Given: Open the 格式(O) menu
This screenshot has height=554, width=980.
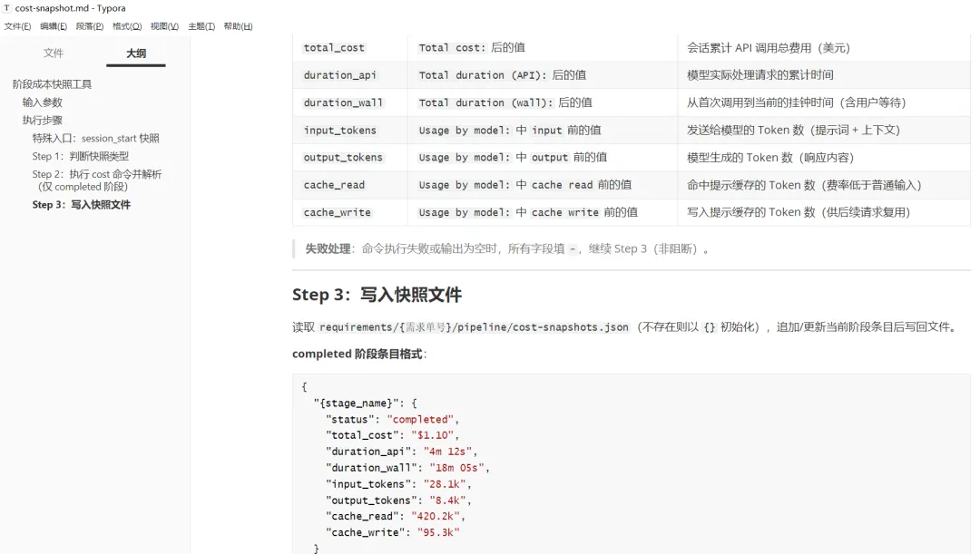Looking at the screenshot, I should 127,26.
